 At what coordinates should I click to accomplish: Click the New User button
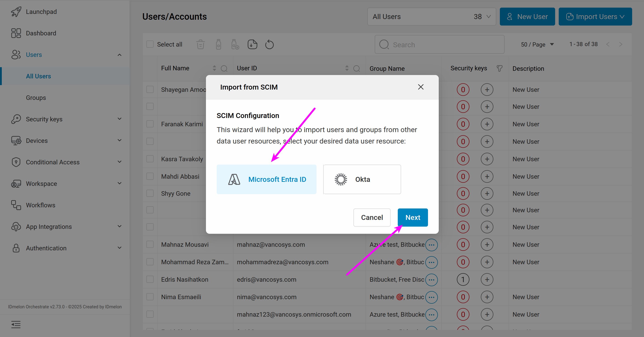[527, 17]
